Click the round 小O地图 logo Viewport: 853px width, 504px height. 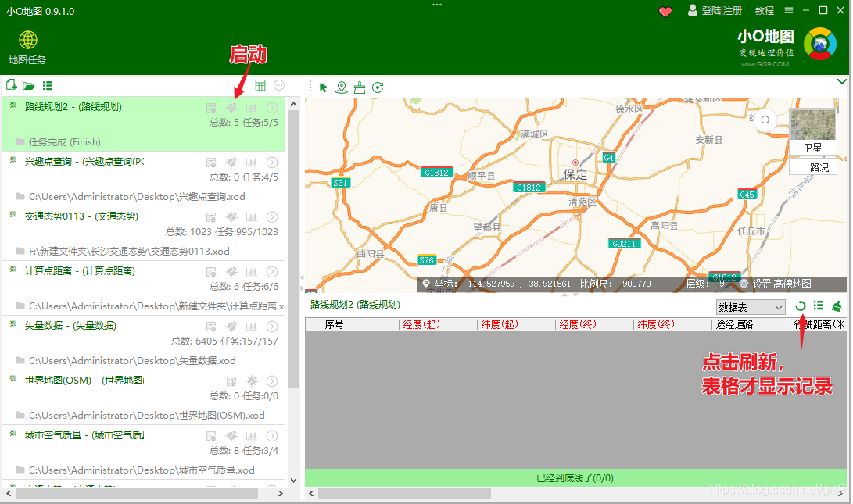820,44
